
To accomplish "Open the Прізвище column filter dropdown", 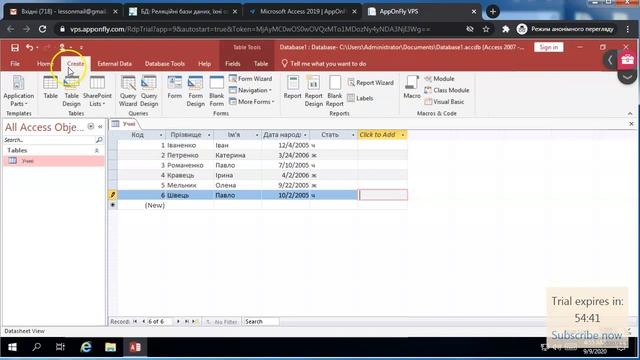I will click(x=209, y=135).
